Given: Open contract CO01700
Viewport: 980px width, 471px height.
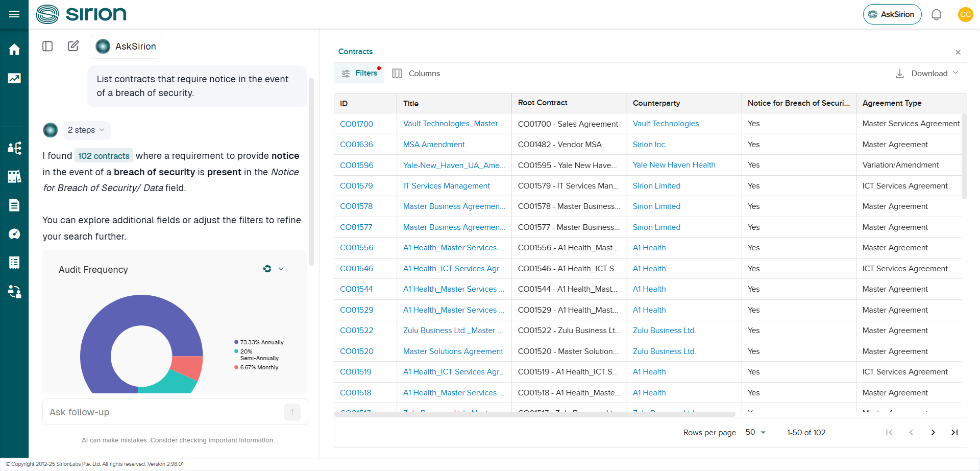Looking at the screenshot, I should (356, 124).
